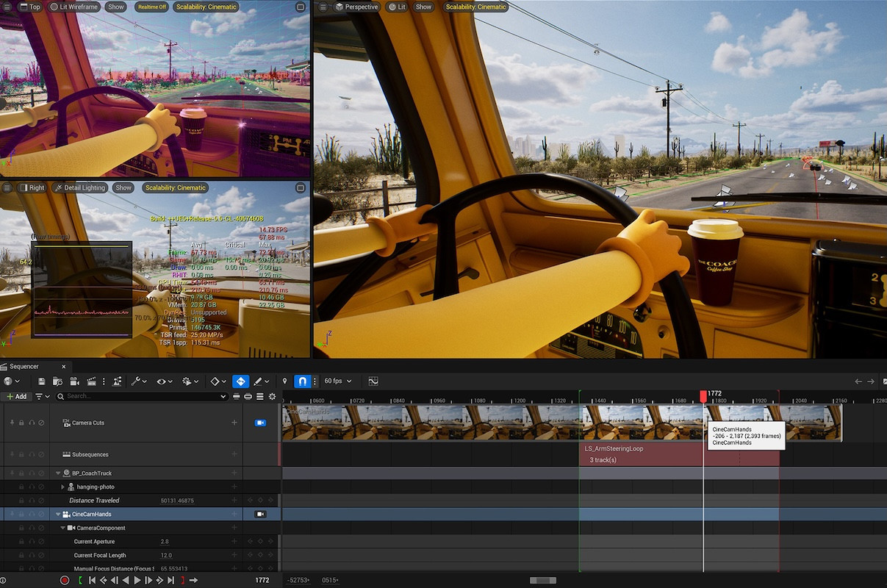Click the Find in Content Browser icon

pyautogui.click(x=58, y=381)
